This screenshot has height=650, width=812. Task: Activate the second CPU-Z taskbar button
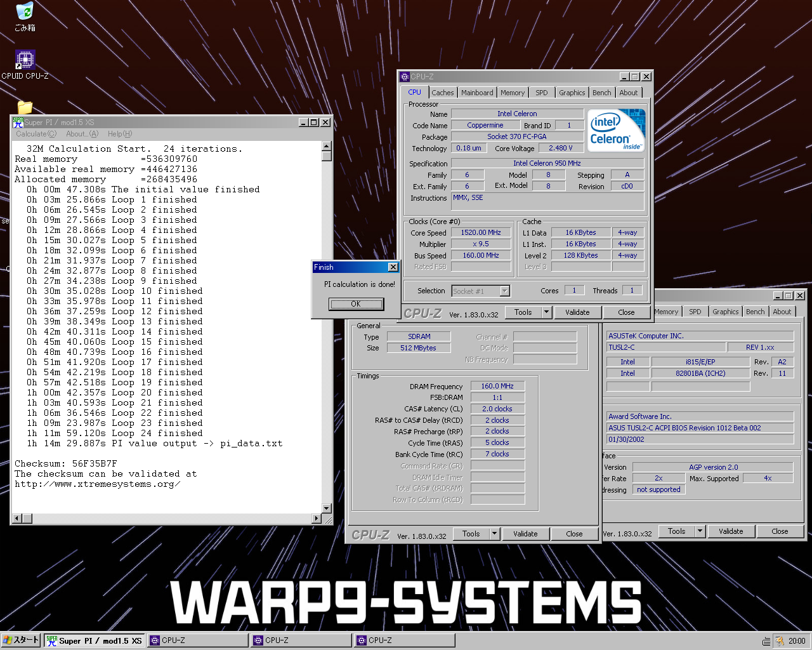tap(301, 640)
